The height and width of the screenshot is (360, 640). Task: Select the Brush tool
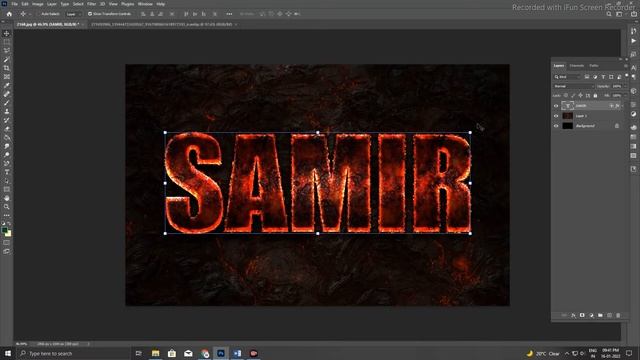7,102
